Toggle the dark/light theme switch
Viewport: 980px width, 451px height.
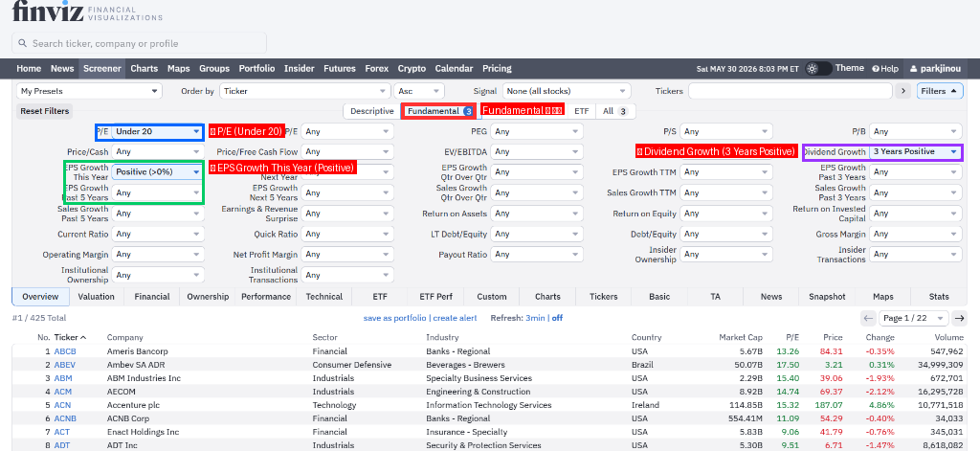(x=818, y=68)
